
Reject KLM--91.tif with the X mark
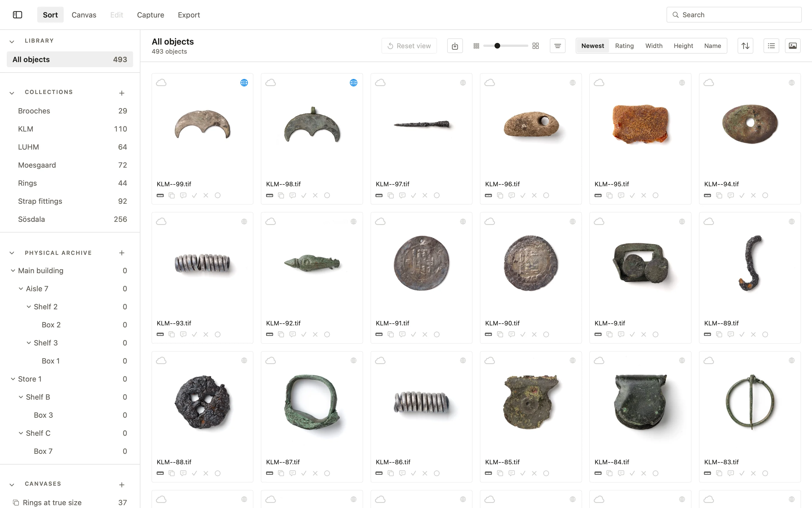tap(425, 334)
